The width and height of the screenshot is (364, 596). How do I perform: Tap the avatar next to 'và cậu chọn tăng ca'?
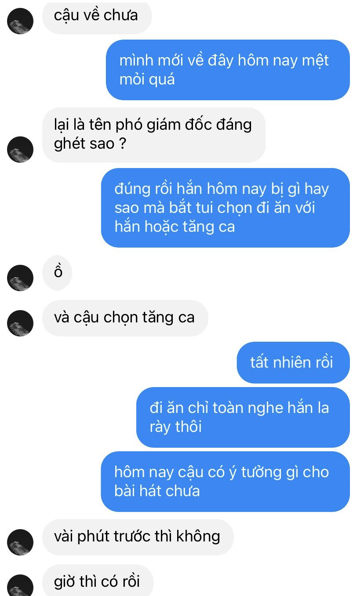pos(21,323)
